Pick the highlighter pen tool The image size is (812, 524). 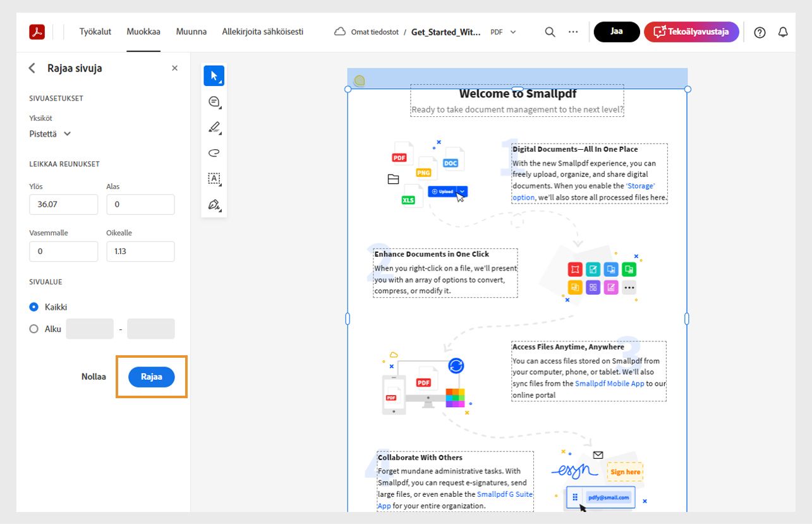click(214, 127)
